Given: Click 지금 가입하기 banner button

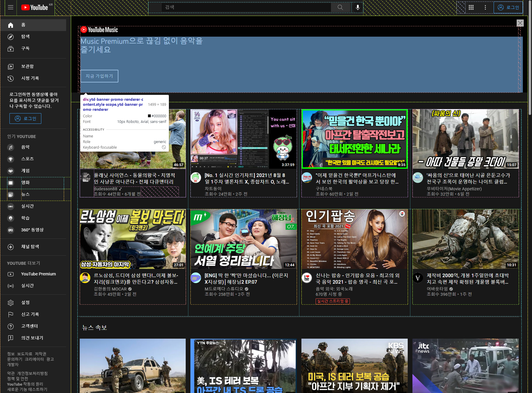Looking at the screenshot, I should point(99,76).
